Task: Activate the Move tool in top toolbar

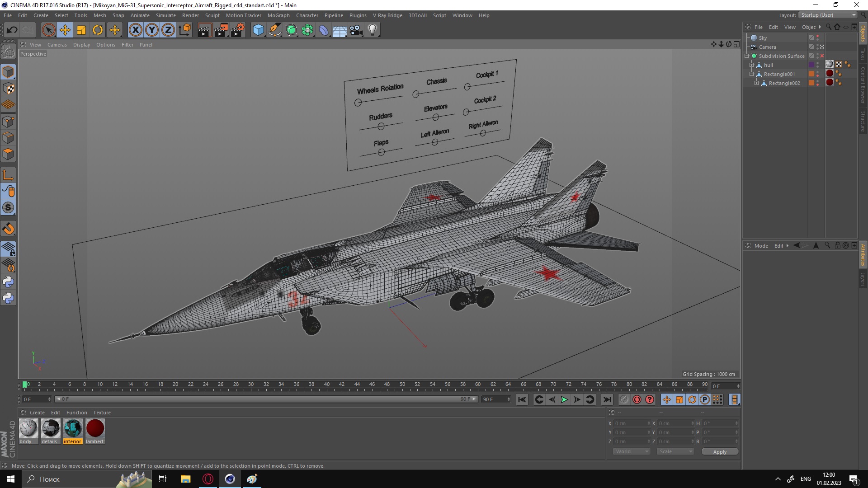Action: tap(65, 30)
